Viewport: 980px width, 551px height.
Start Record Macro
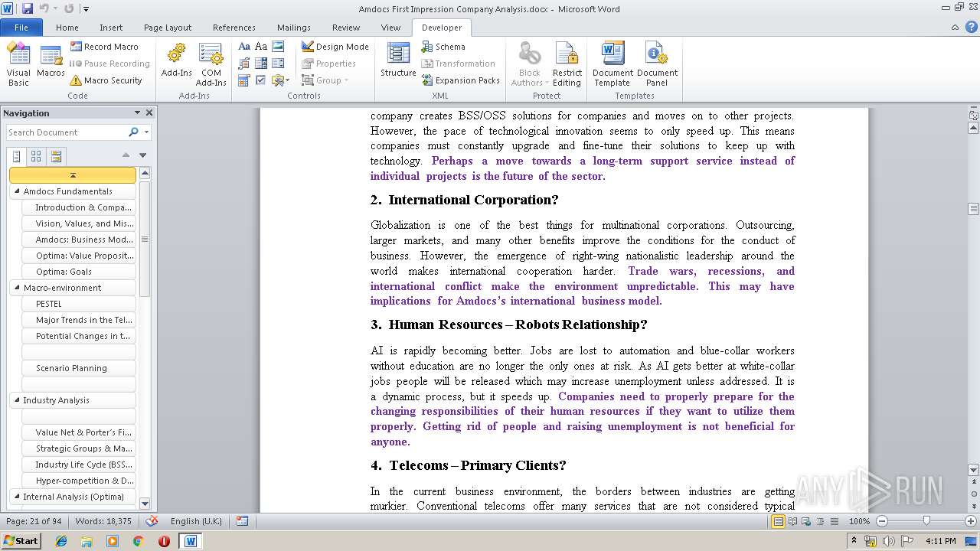pos(104,47)
